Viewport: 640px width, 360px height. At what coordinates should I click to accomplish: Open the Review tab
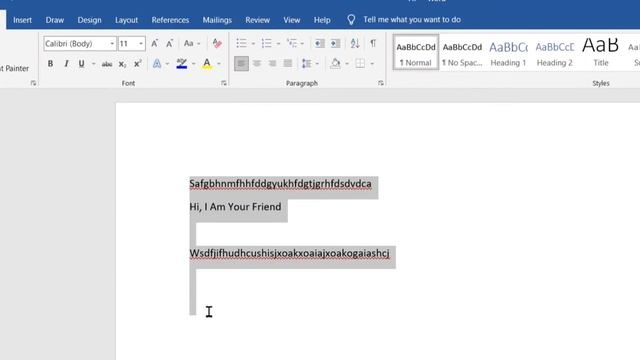pos(258,20)
